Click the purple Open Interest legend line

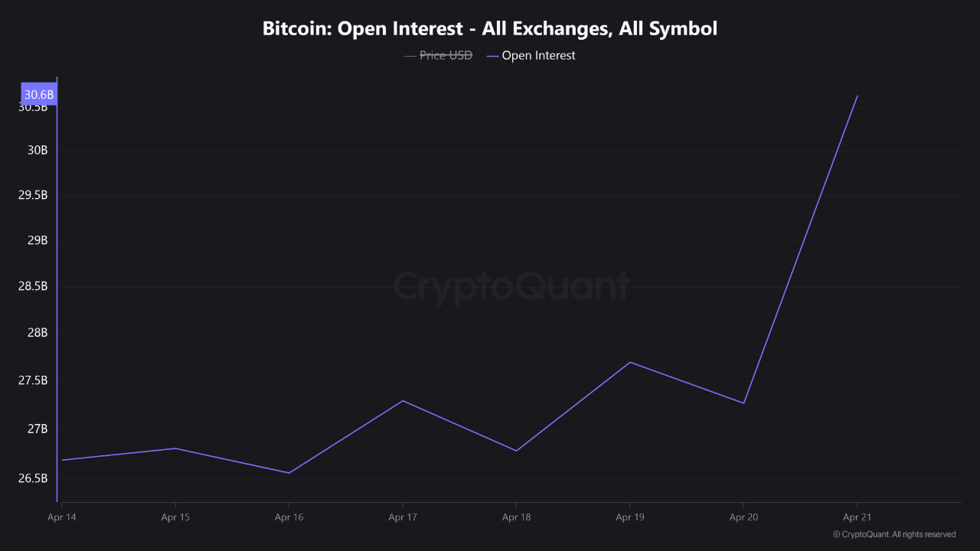point(492,55)
